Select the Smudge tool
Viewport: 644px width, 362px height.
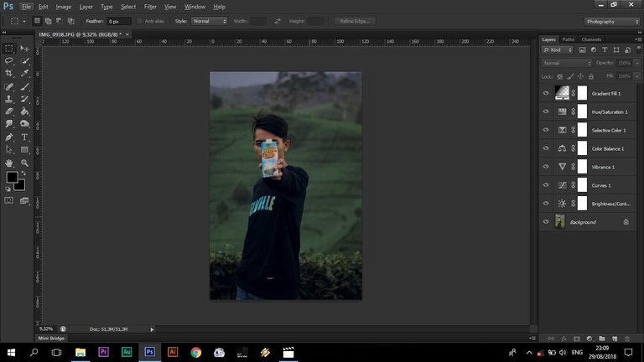coord(8,123)
